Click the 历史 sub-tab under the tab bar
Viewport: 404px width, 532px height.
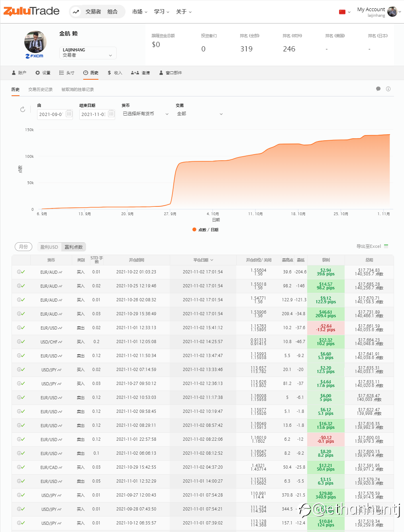coord(16,89)
